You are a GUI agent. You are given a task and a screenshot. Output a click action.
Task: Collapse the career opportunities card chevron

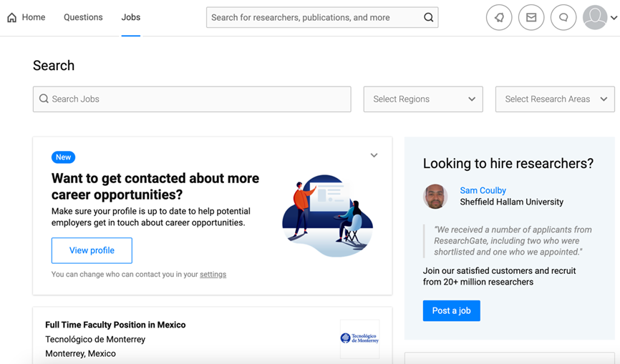point(374,155)
